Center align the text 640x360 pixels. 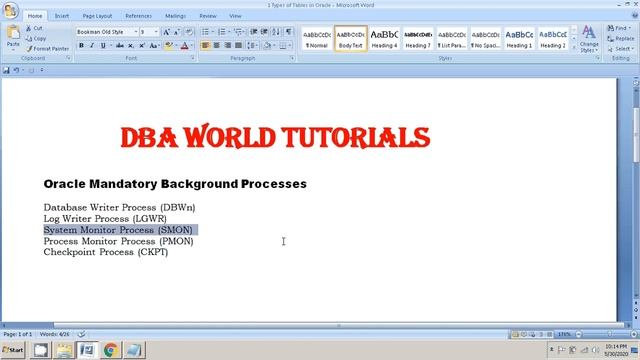217,45
